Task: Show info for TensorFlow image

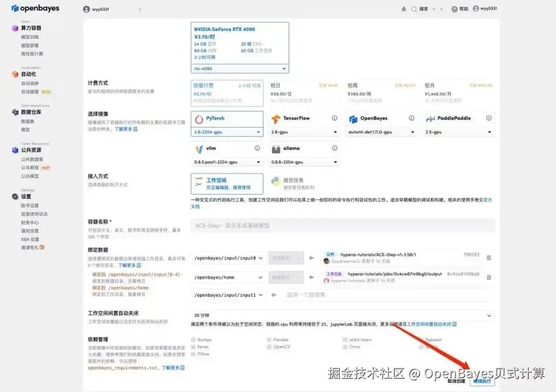Action: (335, 118)
